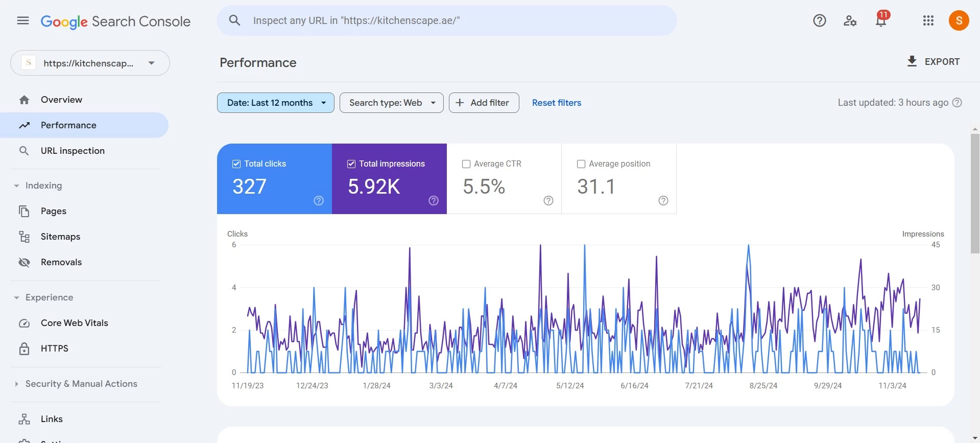
Task: Click the 5.5% Average CTR value
Action: point(484,186)
